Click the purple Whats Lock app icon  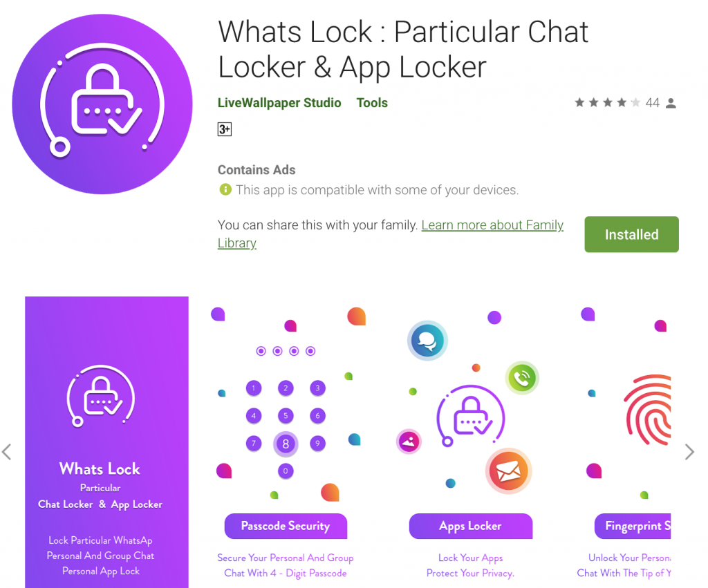[102, 104]
